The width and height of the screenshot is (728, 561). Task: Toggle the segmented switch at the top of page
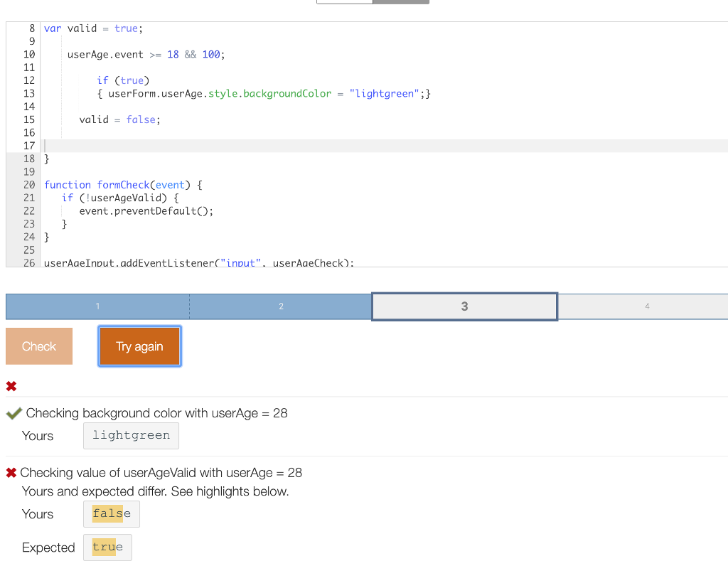click(373, 1)
